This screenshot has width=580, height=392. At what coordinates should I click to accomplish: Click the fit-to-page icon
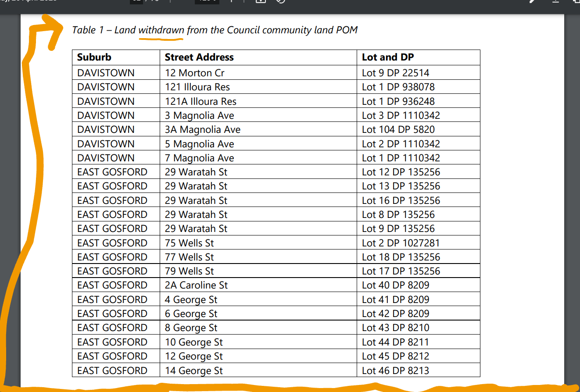click(x=260, y=2)
